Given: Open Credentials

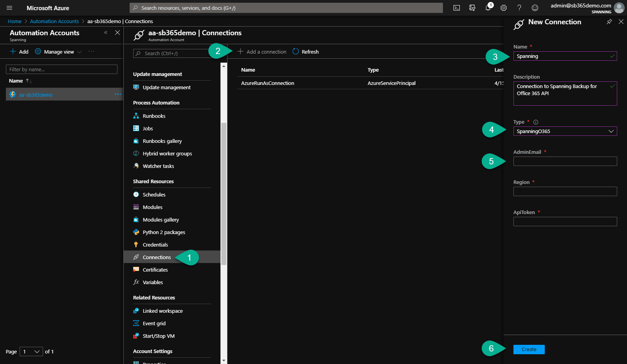Looking at the screenshot, I should click(155, 245).
